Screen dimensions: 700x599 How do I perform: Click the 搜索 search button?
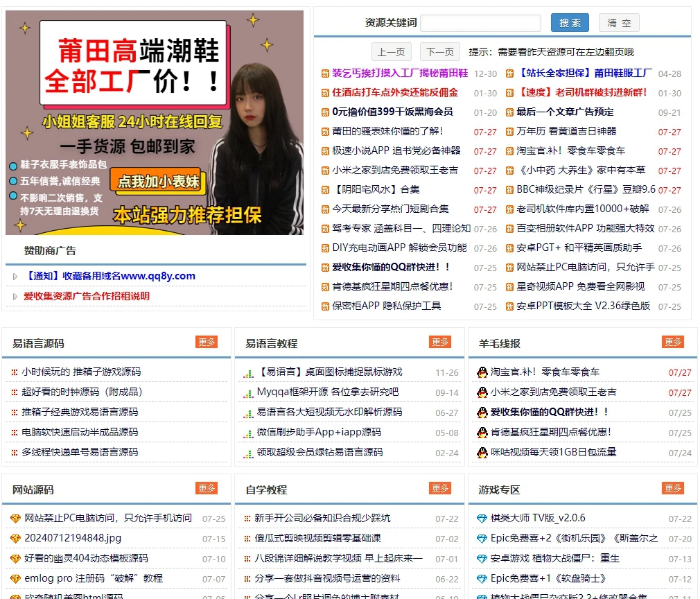point(569,22)
